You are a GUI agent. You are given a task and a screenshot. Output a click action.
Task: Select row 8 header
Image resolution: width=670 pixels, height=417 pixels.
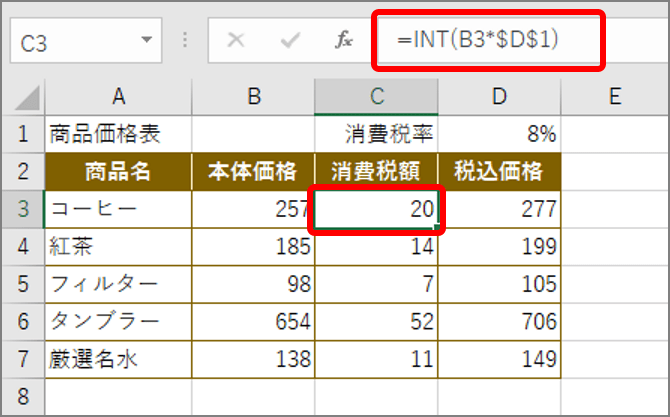23,396
